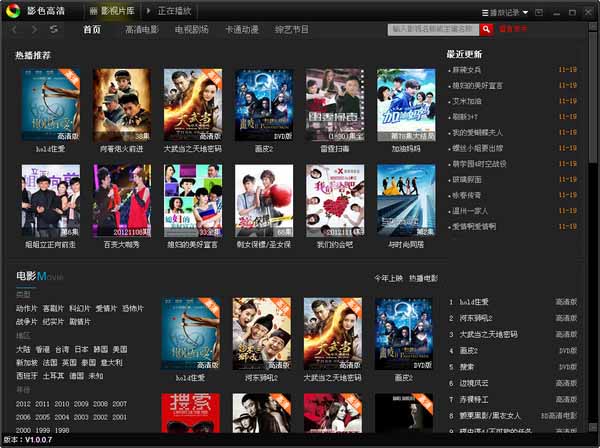Open the red 搜索 movie poster

pos(191,413)
